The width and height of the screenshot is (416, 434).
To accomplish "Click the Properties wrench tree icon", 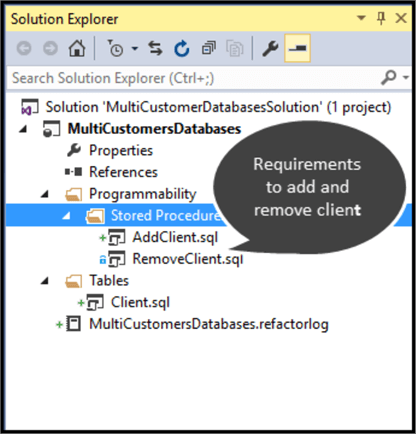I will [x=74, y=150].
